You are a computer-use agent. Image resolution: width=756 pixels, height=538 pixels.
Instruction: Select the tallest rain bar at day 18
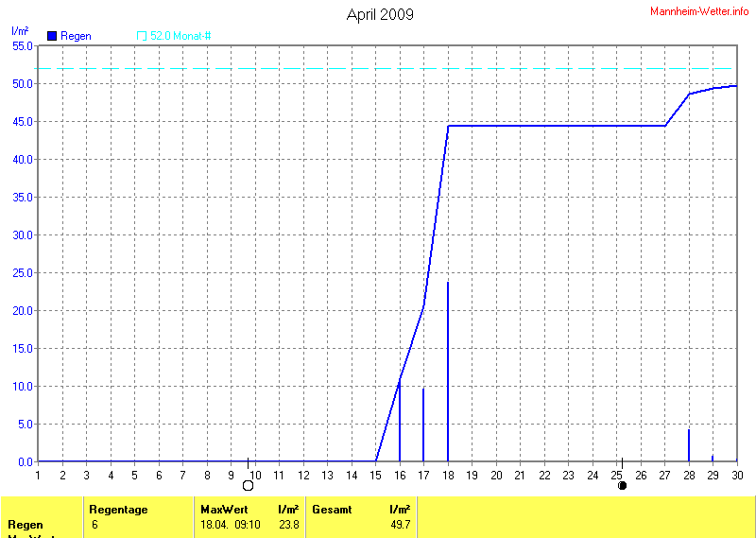(x=448, y=371)
